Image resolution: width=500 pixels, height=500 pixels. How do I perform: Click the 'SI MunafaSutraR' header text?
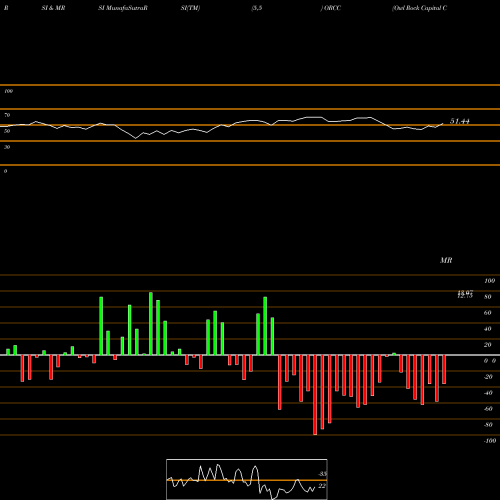point(123,8)
